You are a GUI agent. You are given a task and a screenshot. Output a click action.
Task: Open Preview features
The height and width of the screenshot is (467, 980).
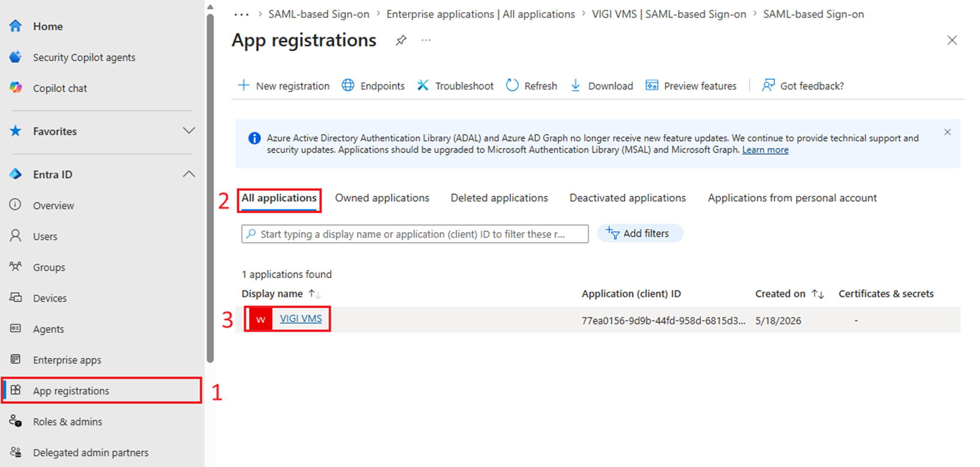click(691, 85)
